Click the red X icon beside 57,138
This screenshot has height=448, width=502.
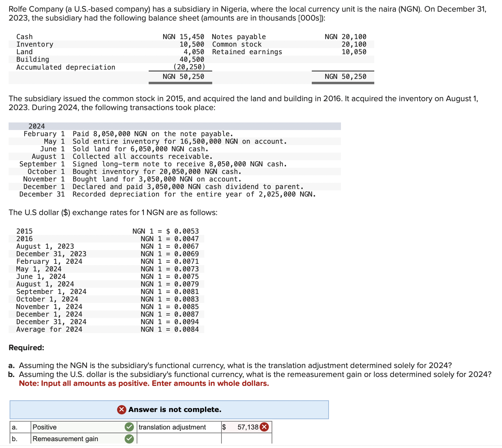tap(264, 427)
